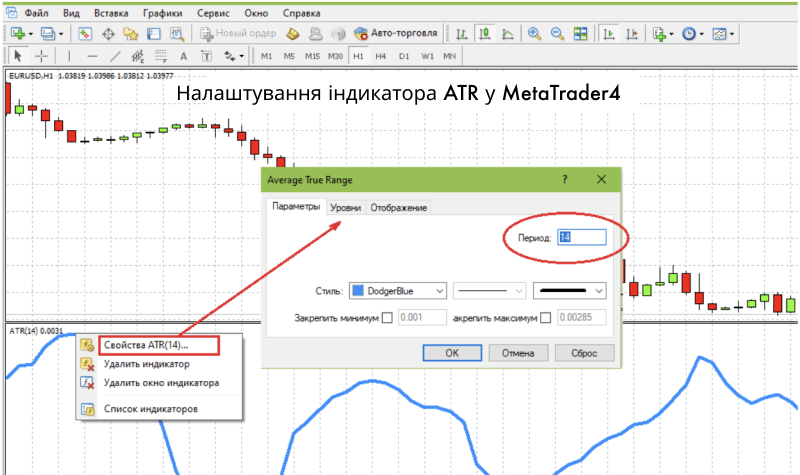Toggle the Data Window crosshair-target icon
Image resolution: width=800 pixels, height=475 pixels.
click(x=108, y=34)
